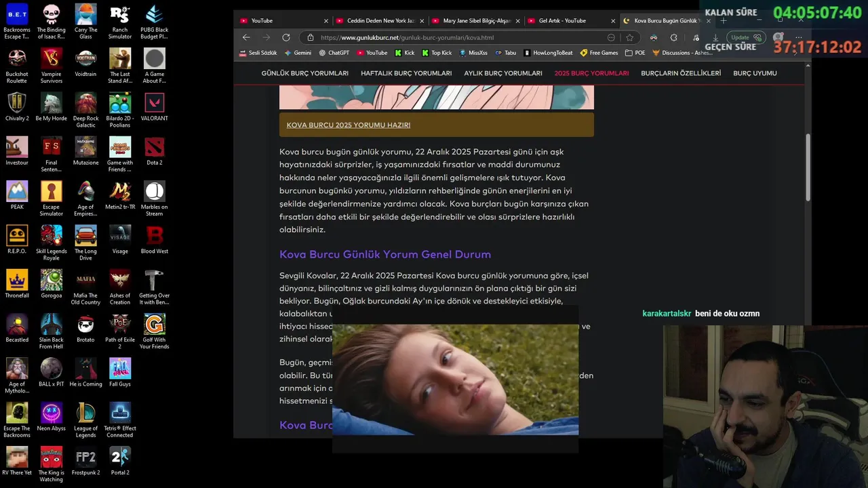Open the Kick bookmark
868x488 pixels.
coord(404,53)
